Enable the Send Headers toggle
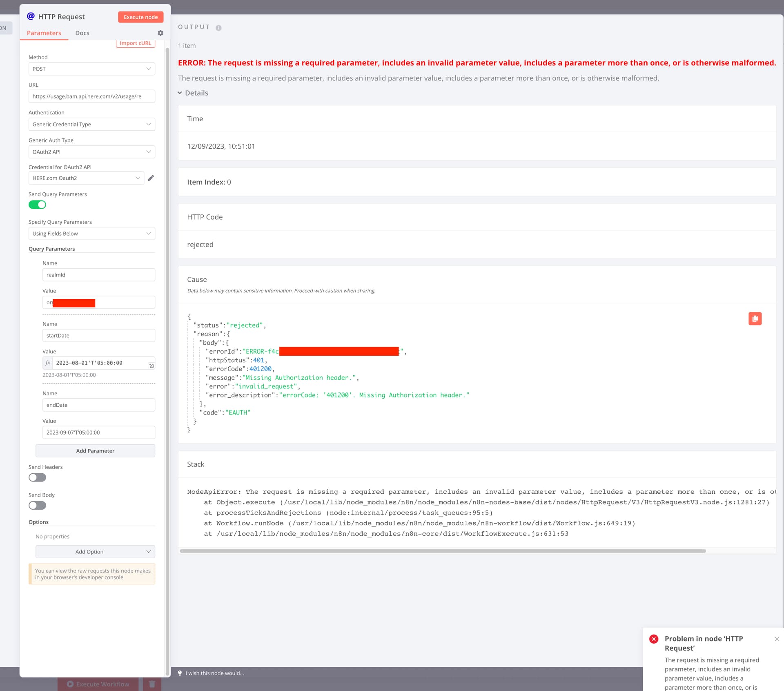Screen dimensions: 784x691 coord(37,477)
